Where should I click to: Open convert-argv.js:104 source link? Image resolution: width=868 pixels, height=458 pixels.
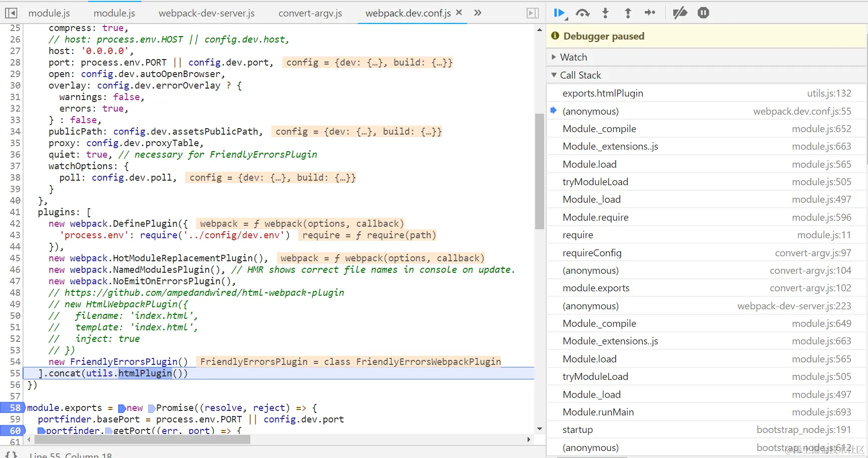click(x=810, y=270)
